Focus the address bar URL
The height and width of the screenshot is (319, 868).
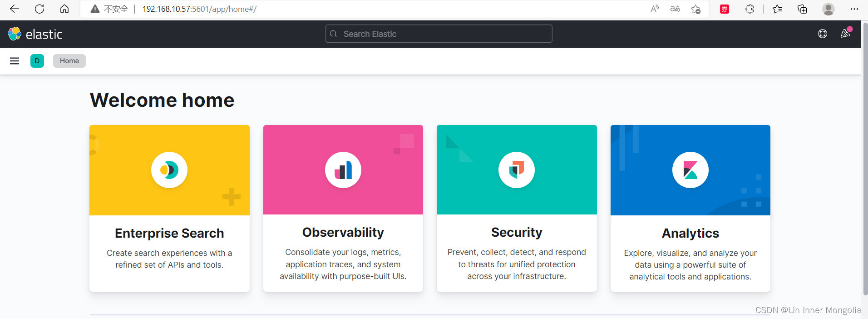(x=199, y=9)
